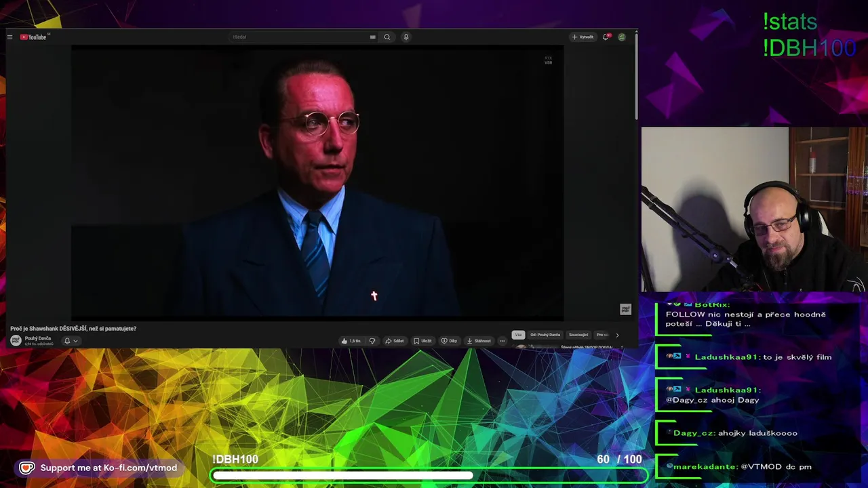Dislike the video with thumbs down
This screenshot has height=488, width=868.
372,341
